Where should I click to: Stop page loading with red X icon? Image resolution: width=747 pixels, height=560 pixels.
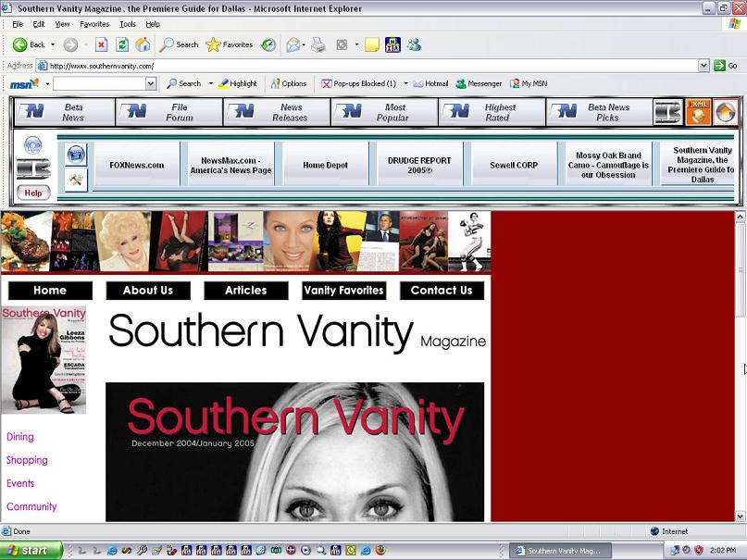pyautogui.click(x=101, y=44)
